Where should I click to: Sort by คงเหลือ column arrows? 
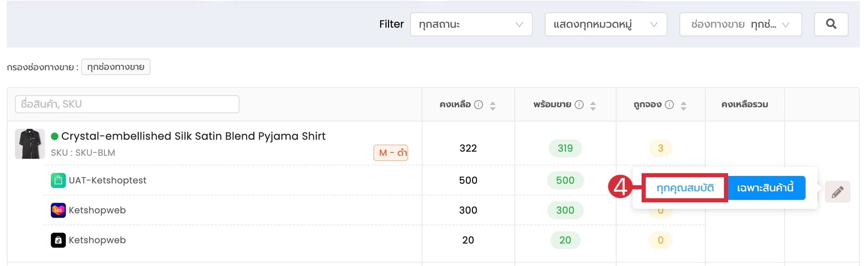tap(493, 106)
